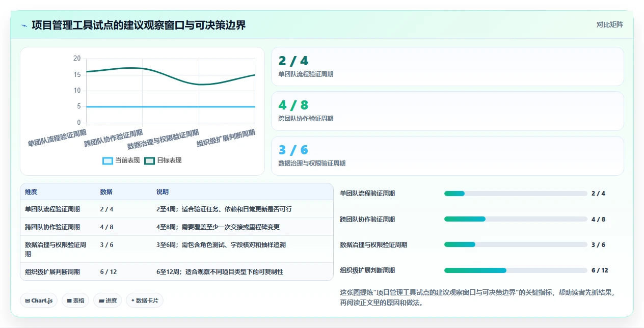This screenshot has width=644, height=328.
Task: Click the 数据 table column header
Action: (x=106, y=192)
